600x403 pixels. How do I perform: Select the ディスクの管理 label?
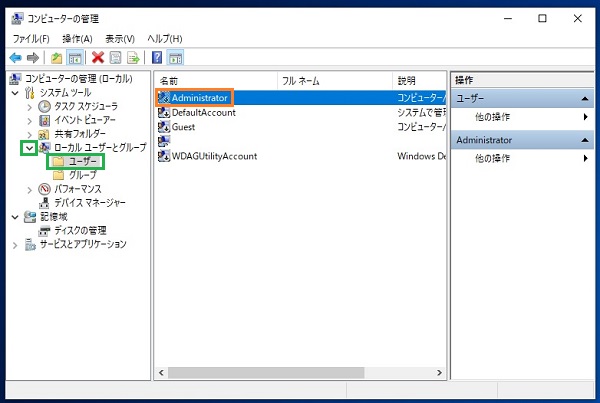(80, 231)
